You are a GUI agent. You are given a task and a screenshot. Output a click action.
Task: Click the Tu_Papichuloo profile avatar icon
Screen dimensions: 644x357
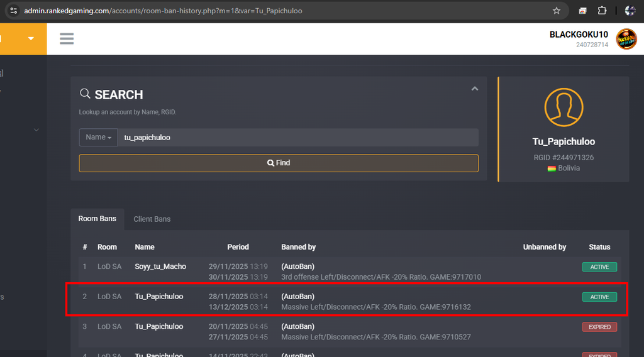pos(563,107)
